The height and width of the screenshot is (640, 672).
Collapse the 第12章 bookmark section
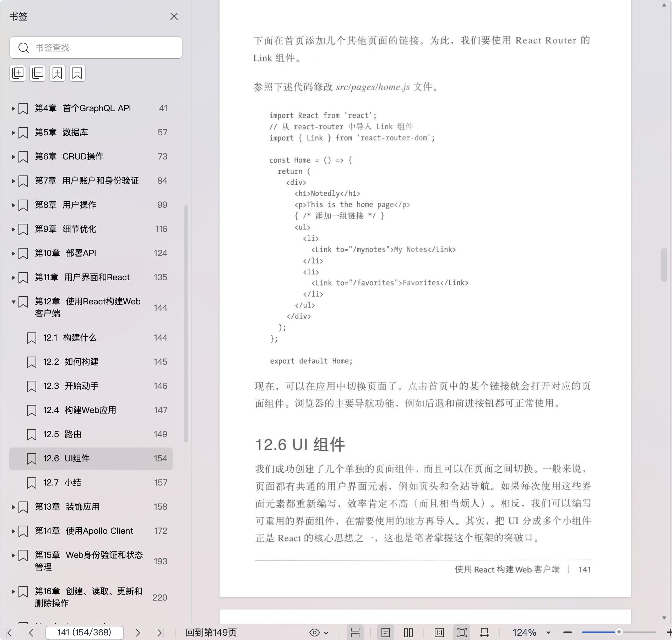pyautogui.click(x=13, y=302)
